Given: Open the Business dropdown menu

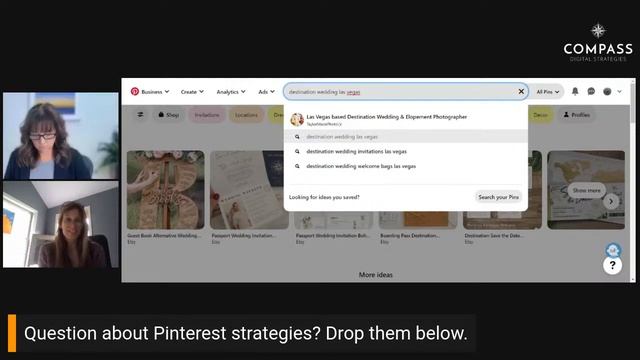Looking at the screenshot, I should tap(155, 92).
